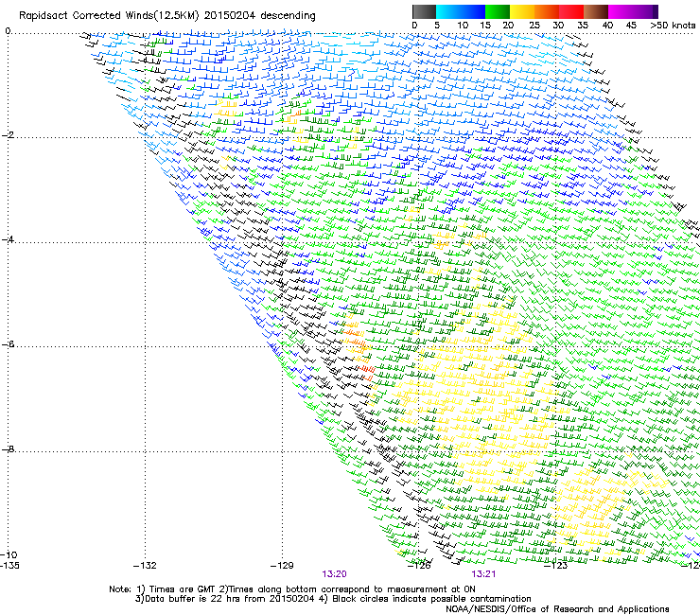
Task: Click the longitude label '-123'
Action: click(x=556, y=566)
